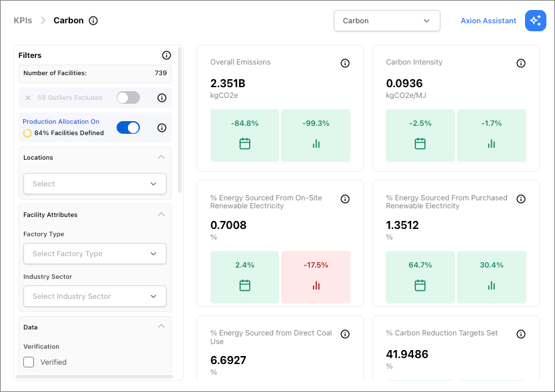Screen dimensions: 555x392
Task: Click the 2.351B Overall Emissions value
Action: coord(228,83)
